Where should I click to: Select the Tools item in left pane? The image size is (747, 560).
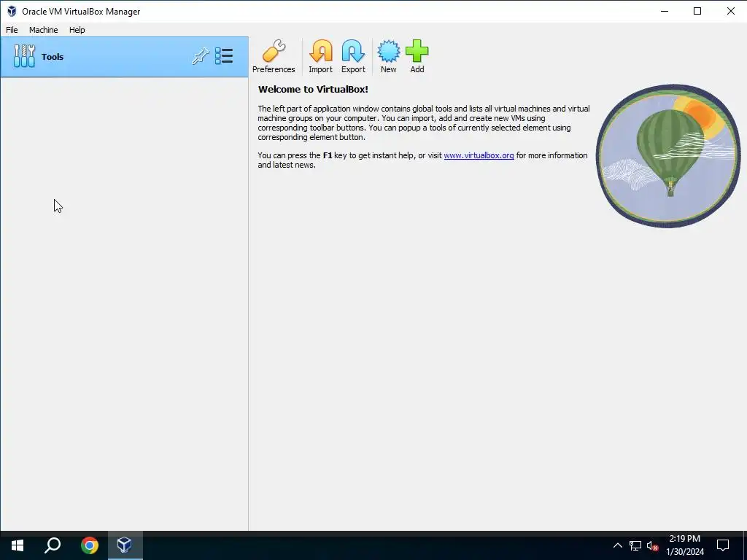(124, 57)
